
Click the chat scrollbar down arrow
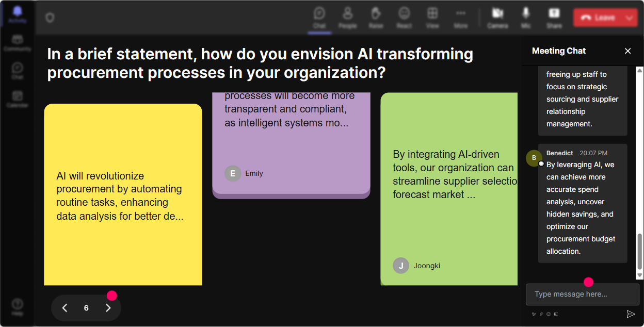[640, 276]
